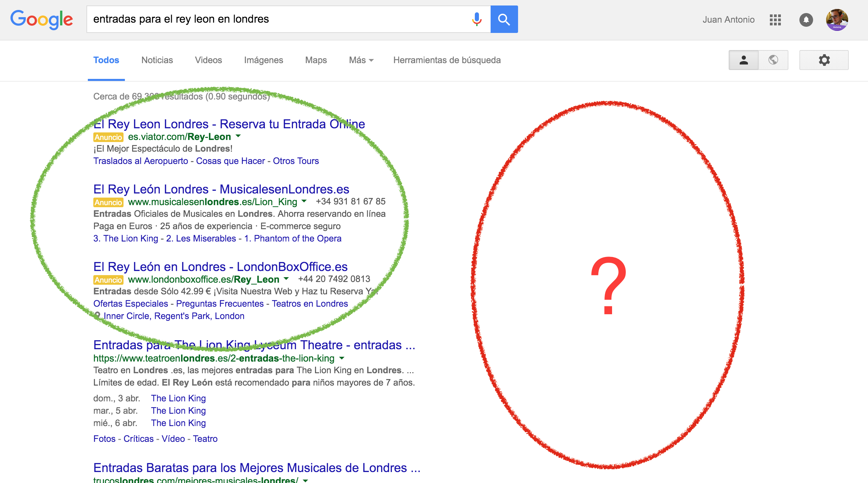This screenshot has width=868, height=483.
Task: Show private results with person icon
Action: coord(743,60)
